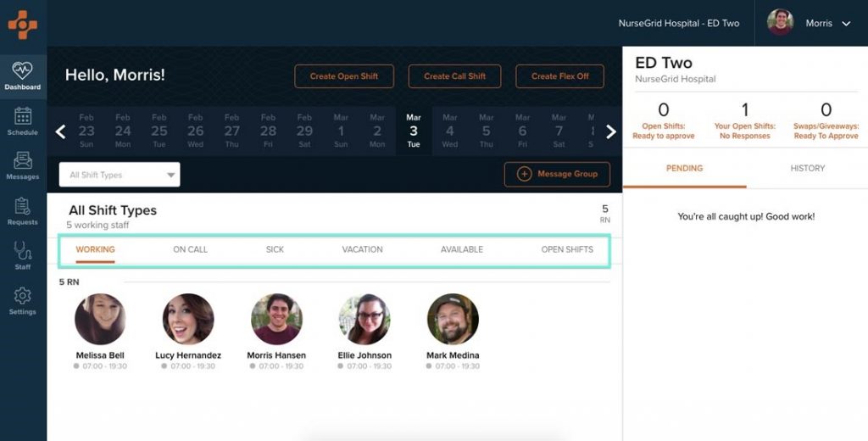Viewport: 868px width, 441px height.
Task: Select the Pending tab
Action: coord(684,169)
